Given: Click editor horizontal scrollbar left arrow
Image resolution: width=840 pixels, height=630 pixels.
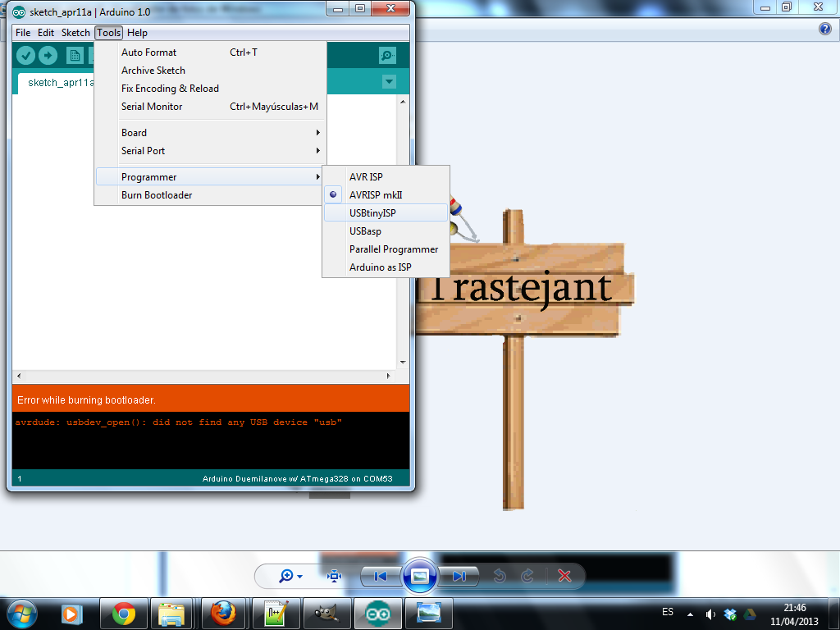Looking at the screenshot, I should [x=19, y=376].
